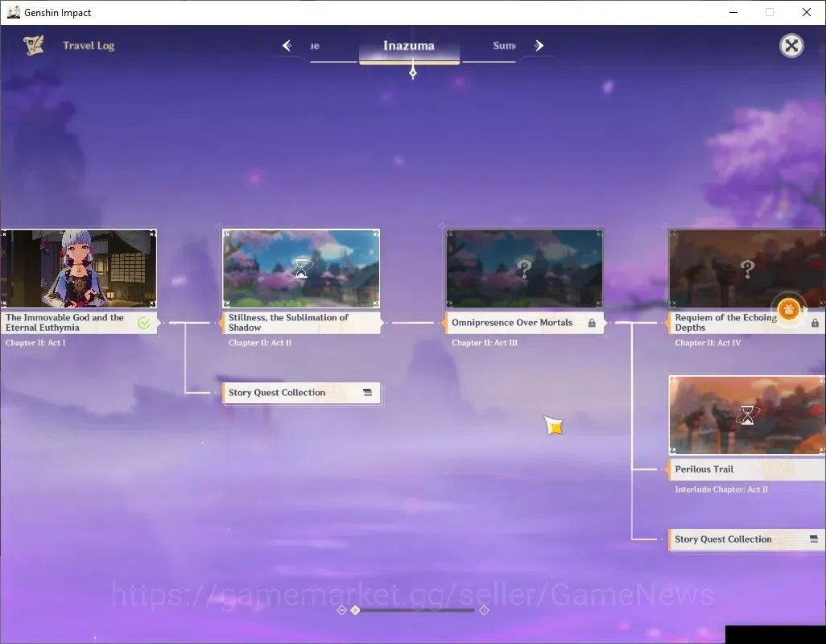The image size is (826, 644).
Task: Select the Inazuma tab
Action: click(409, 47)
